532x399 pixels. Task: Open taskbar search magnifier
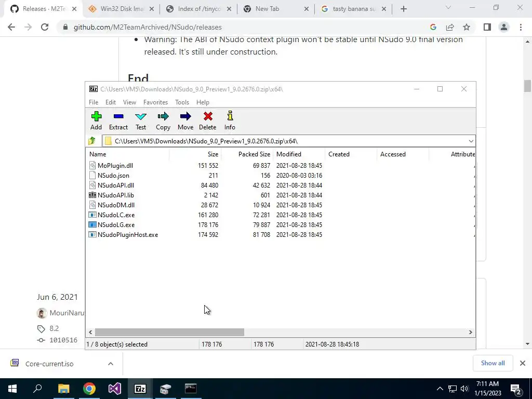(x=37, y=389)
